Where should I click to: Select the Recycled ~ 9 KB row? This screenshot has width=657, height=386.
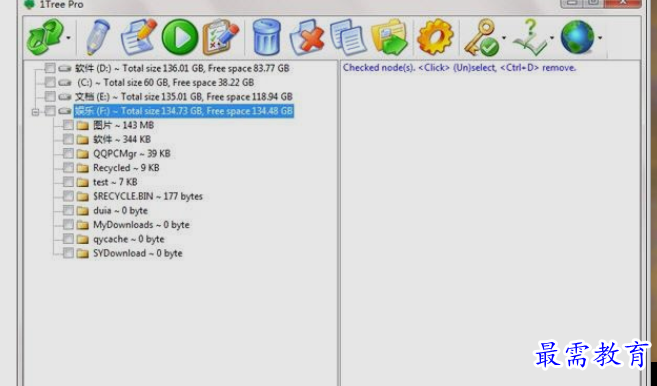point(126,168)
